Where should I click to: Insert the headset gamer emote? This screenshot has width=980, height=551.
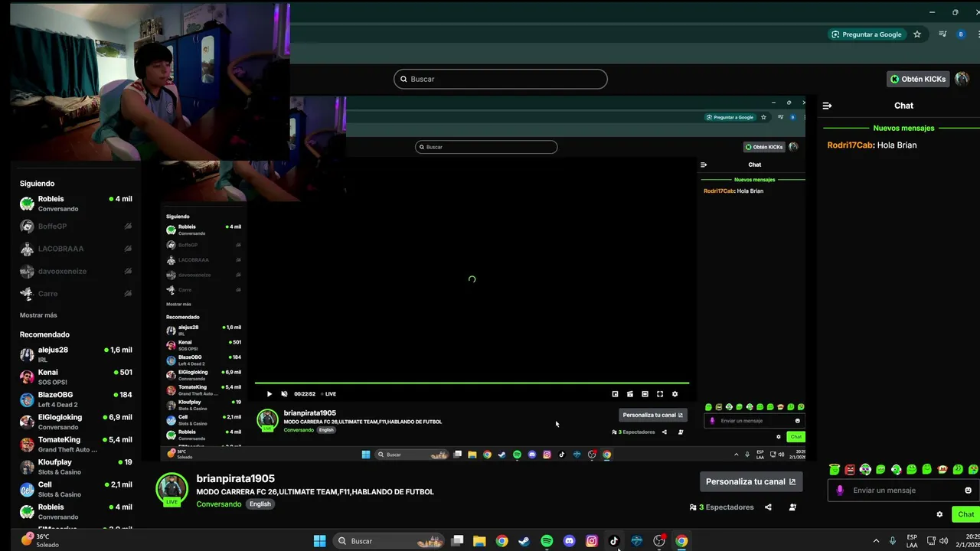click(865, 469)
